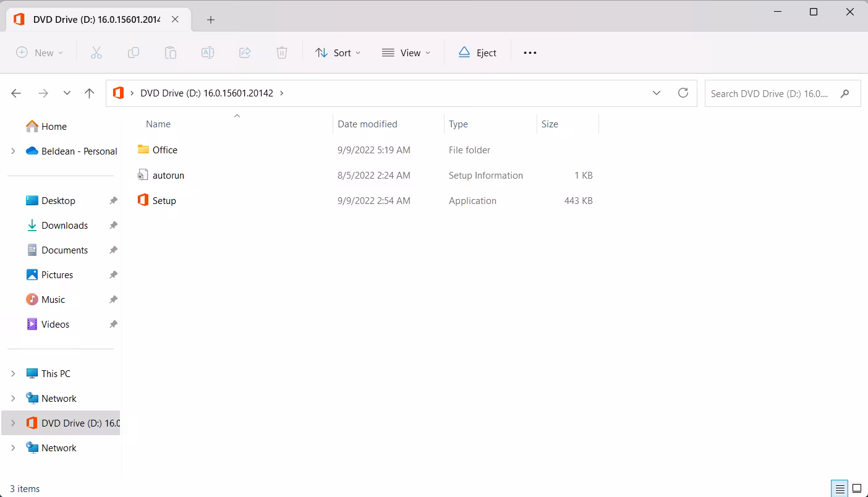Click DVD Drive (D:) breadcrumb in address bar
The height and width of the screenshot is (497, 868).
(x=206, y=93)
